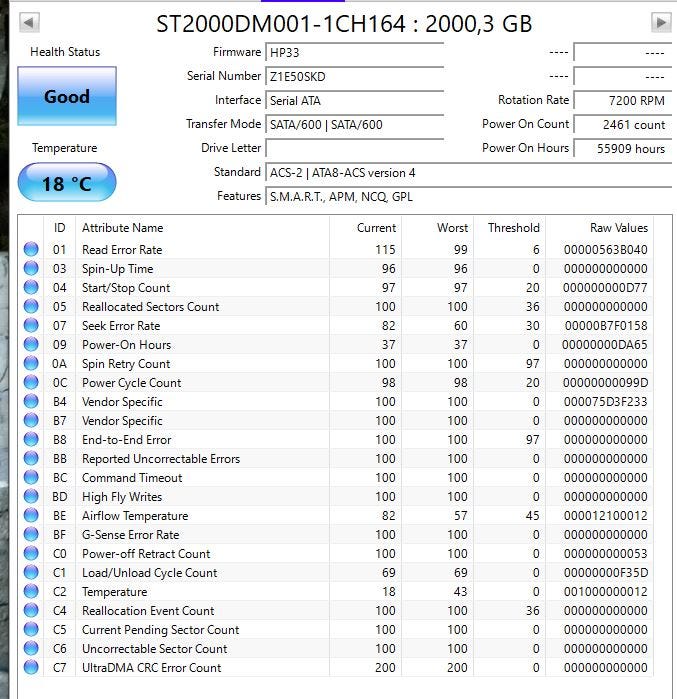Viewport: 677px width, 699px height.
Task: Click the Current column header
Action: (x=366, y=228)
